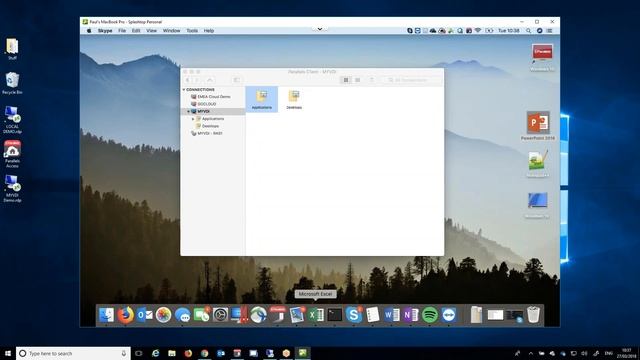Open the Help menu
This screenshot has width=640, height=360.
pyautogui.click(x=209, y=31)
